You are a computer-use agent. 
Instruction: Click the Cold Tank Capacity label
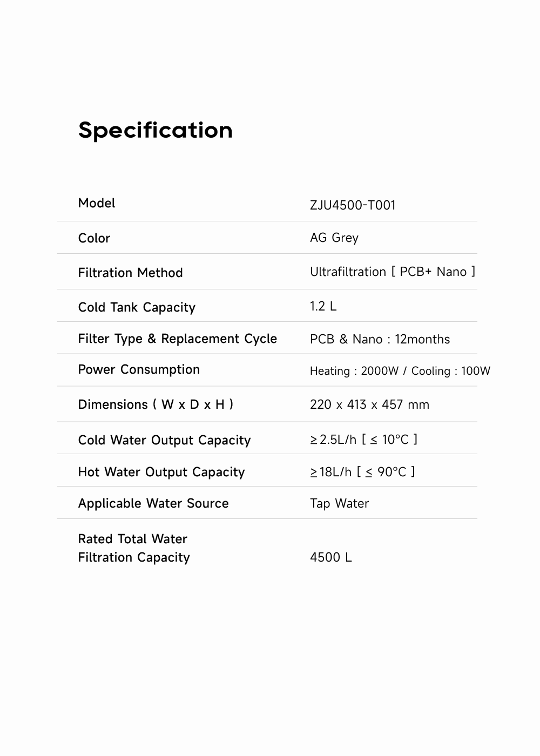click(137, 307)
